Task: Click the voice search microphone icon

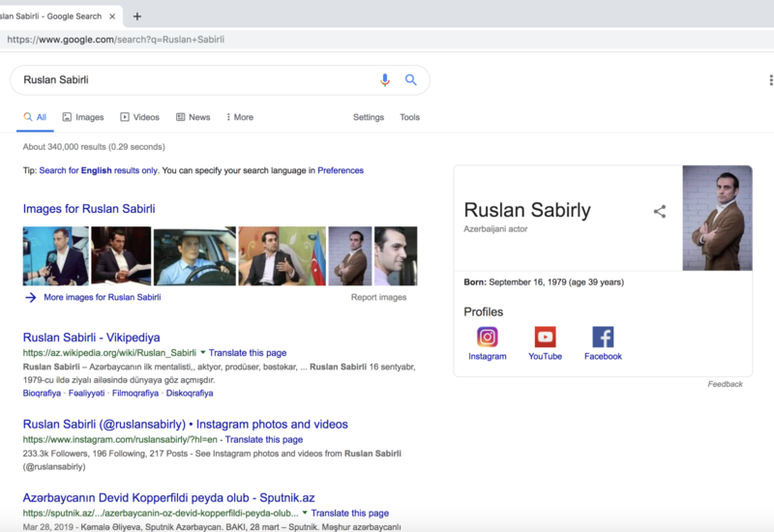Action: [384, 80]
